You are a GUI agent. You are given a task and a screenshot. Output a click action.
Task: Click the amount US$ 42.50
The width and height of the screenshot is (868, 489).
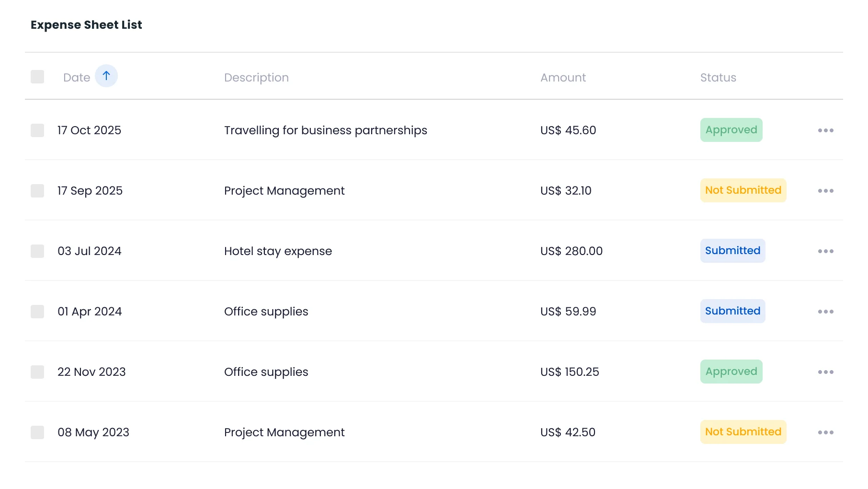pyautogui.click(x=568, y=432)
